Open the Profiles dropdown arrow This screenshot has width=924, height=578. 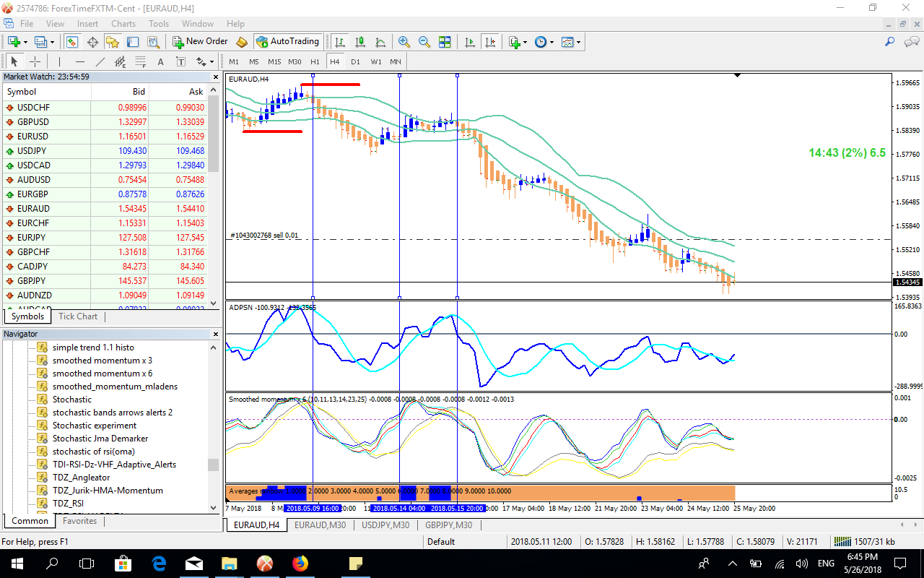(x=51, y=42)
